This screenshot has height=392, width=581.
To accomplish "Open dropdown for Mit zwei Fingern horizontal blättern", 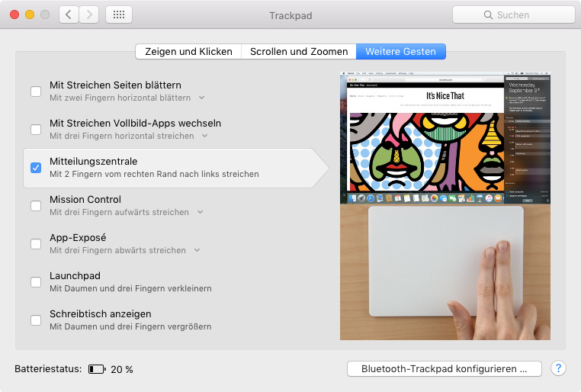I will click(201, 98).
